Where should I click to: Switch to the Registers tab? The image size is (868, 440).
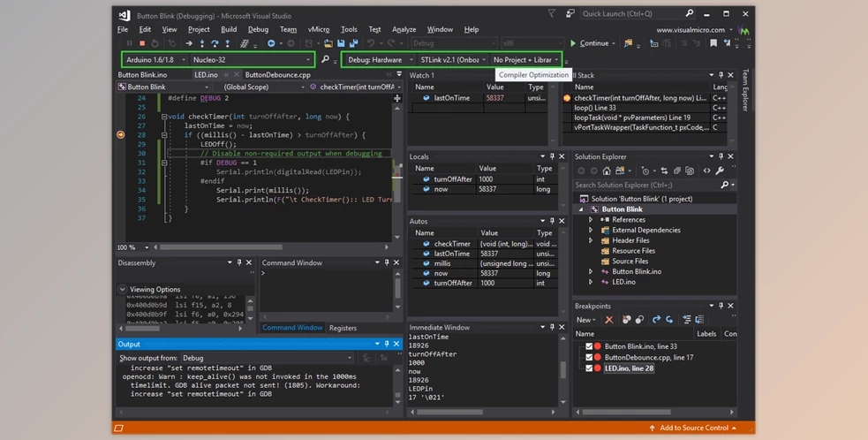tap(343, 328)
